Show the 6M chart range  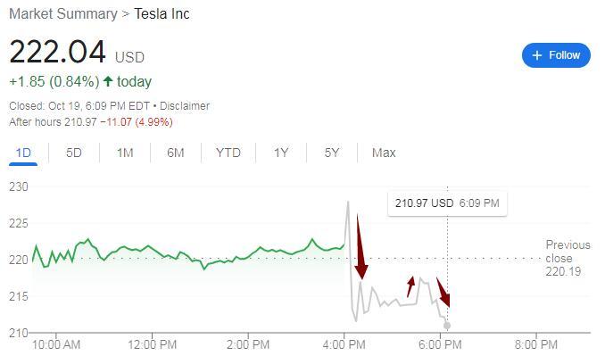(176, 153)
